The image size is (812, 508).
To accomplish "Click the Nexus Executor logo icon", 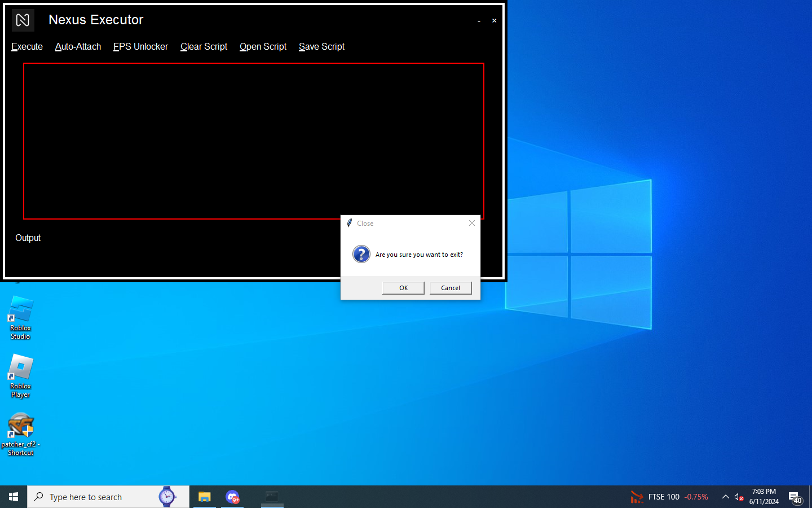I will point(23,20).
